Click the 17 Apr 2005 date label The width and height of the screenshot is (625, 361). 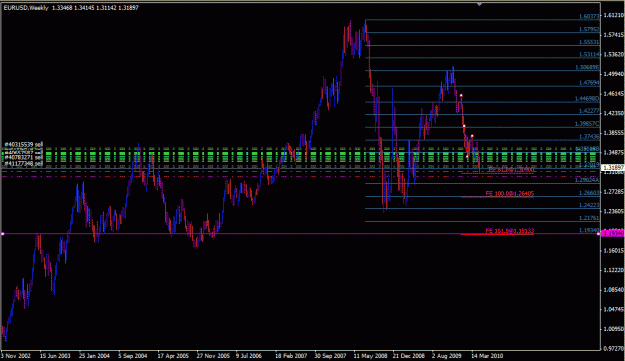pos(173,355)
